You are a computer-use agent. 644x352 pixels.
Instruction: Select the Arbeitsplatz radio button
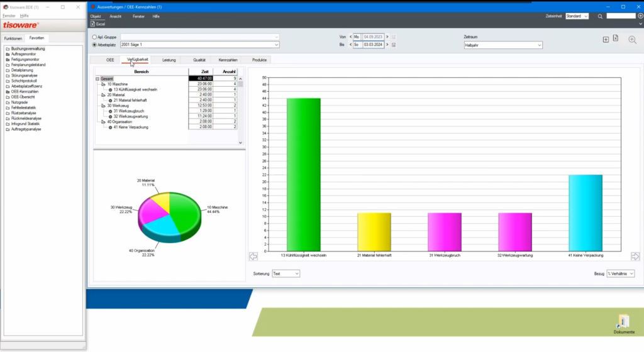[94, 45]
